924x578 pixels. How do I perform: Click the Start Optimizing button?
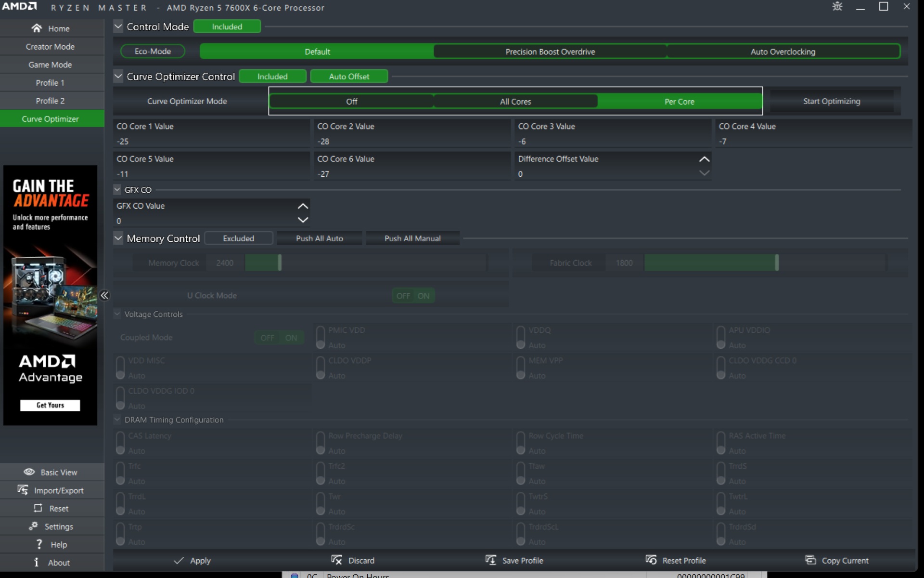click(831, 101)
